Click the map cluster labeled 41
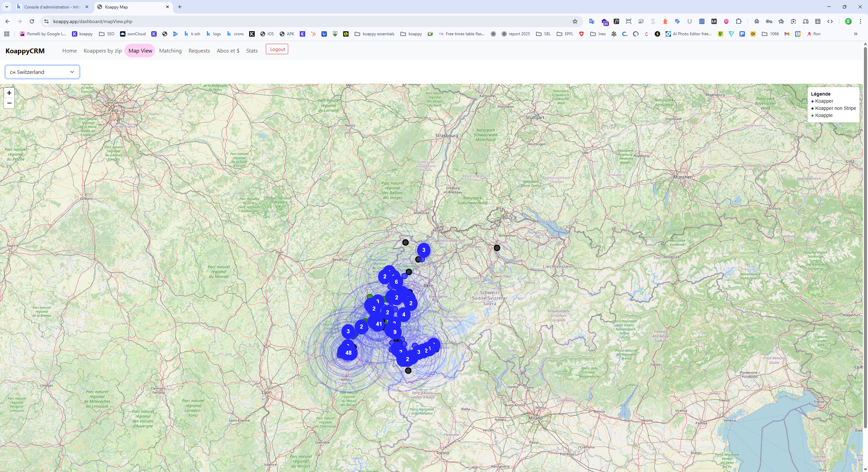Screen dimensions: 868x472 click(379, 324)
